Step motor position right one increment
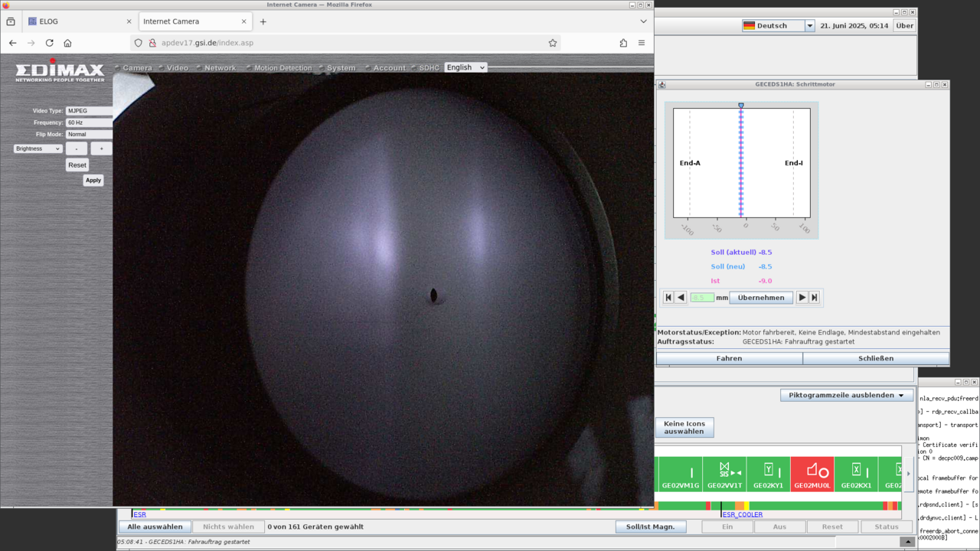Screen dimensions: 980x551 802,298
